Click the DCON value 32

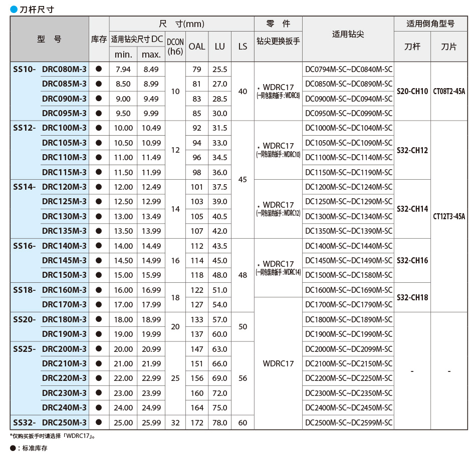[175, 422]
